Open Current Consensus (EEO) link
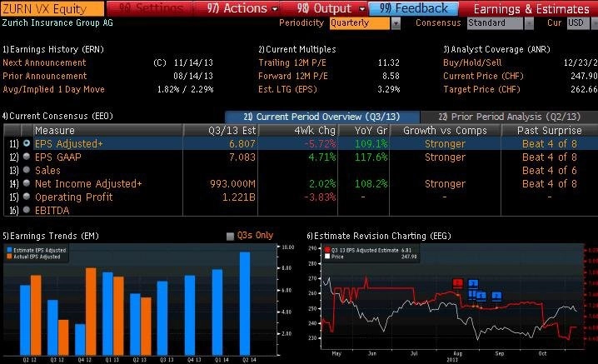This screenshot has height=364, width=598. click(x=57, y=116)
